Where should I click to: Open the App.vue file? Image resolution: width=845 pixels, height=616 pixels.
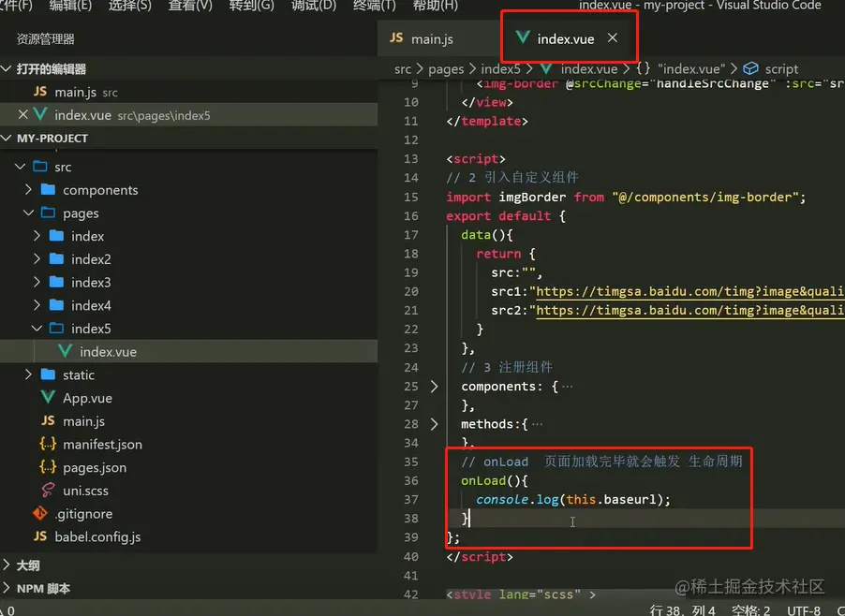click(x=188, y=397)
